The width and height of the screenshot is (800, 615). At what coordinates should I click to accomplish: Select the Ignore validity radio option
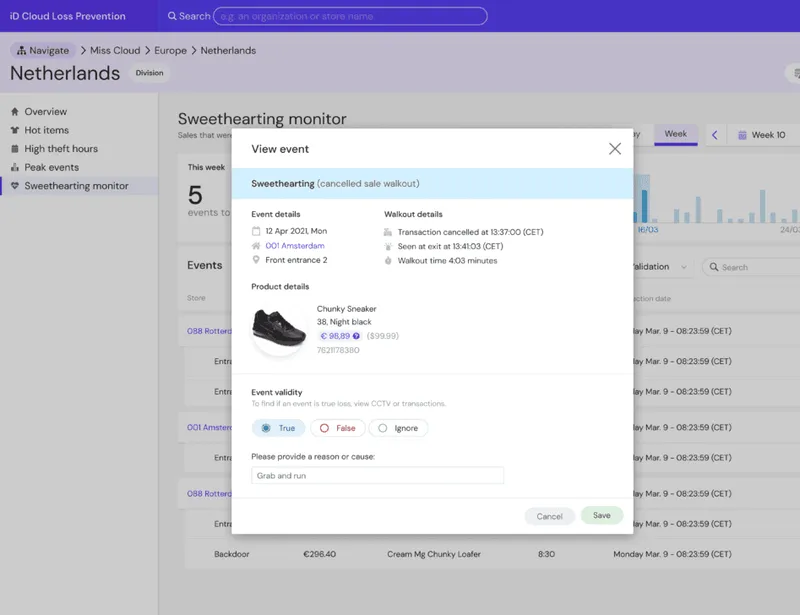[x=398, y=428]
